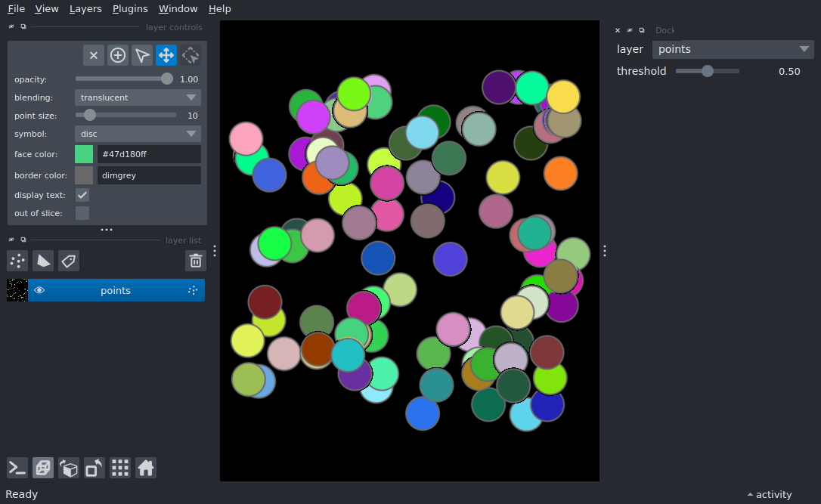This screenshot has width=821, height=504.
Task: Activate the transform layer tool
Action: tap(191, 55)
